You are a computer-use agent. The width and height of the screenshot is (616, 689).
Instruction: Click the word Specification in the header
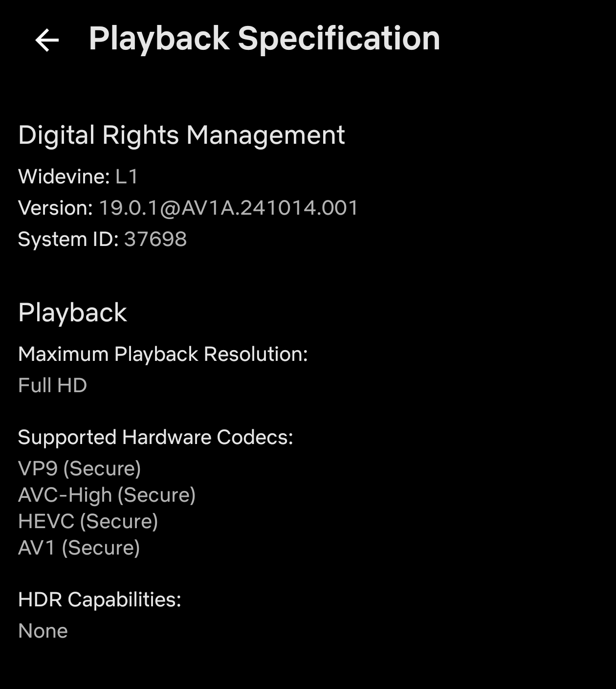[339, 39]
